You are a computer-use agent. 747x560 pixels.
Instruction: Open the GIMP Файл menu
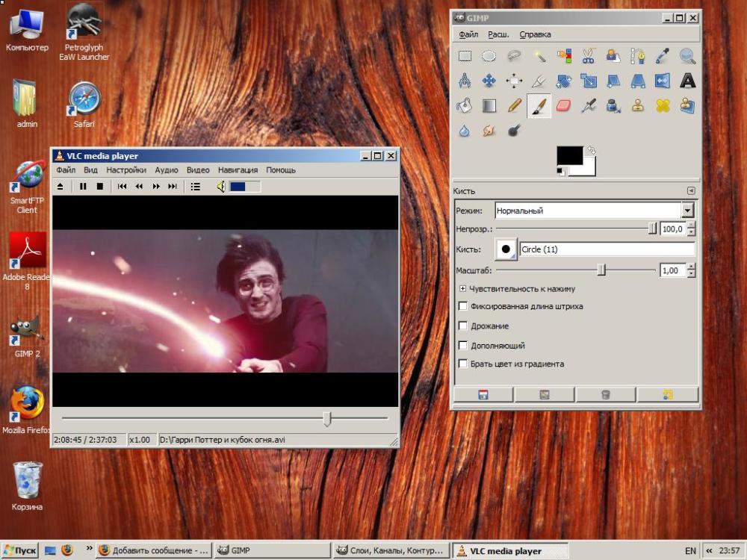coord(468,34)
